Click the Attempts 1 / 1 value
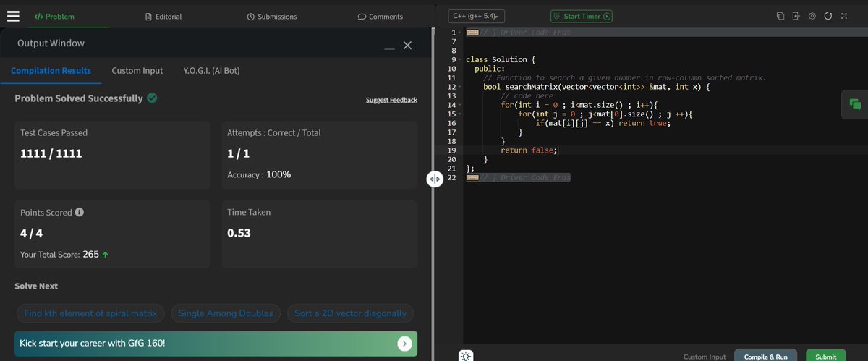 (238, 153)
